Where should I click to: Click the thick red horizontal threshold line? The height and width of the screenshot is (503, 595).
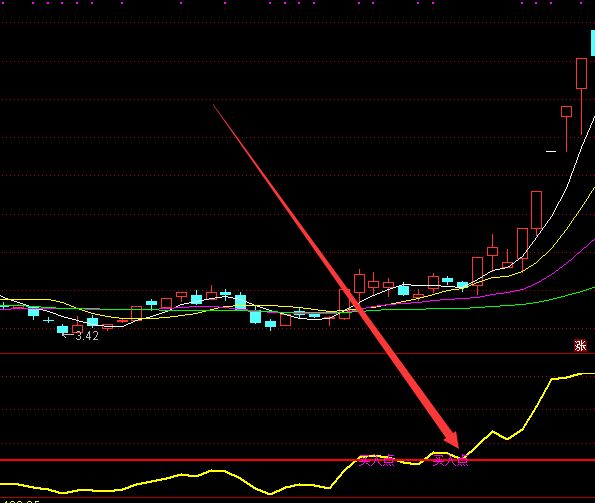298,461
